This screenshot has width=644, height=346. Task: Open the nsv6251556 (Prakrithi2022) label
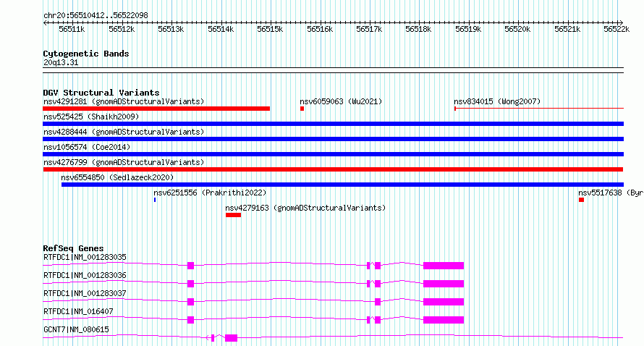[210, 193]
